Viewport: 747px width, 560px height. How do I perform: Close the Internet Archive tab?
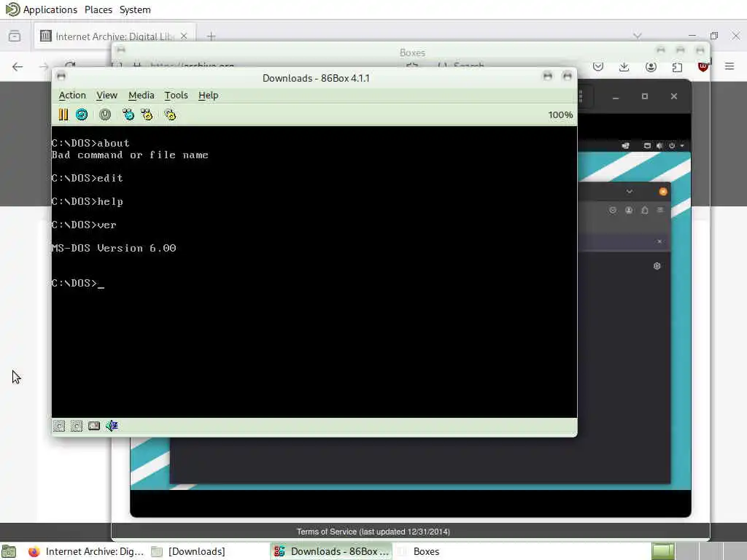pyautogui.click(x=184, y=36)
